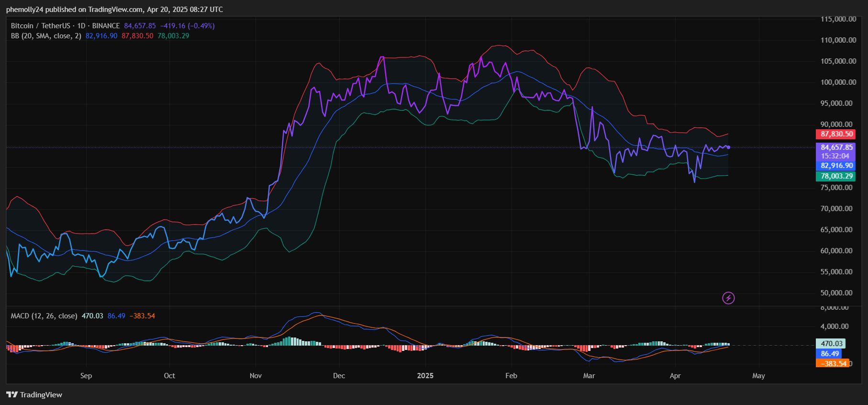Click the 105,000.00 price axis label

click(x=838, y=61)
